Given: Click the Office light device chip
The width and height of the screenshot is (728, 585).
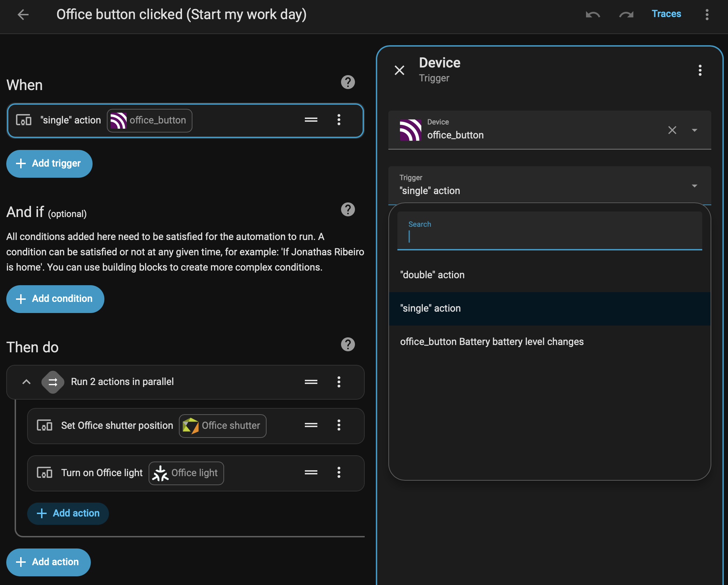Looking at the screenshot, I should 186,473.
